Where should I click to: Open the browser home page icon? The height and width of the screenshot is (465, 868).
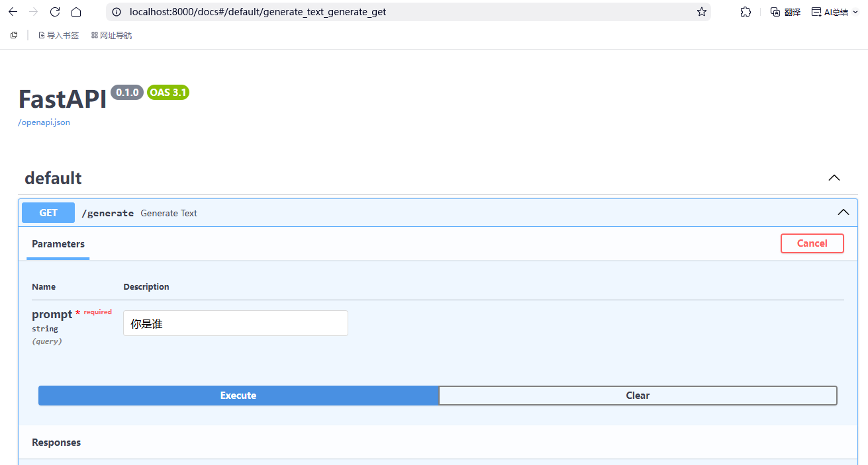(x=76, y=12)
